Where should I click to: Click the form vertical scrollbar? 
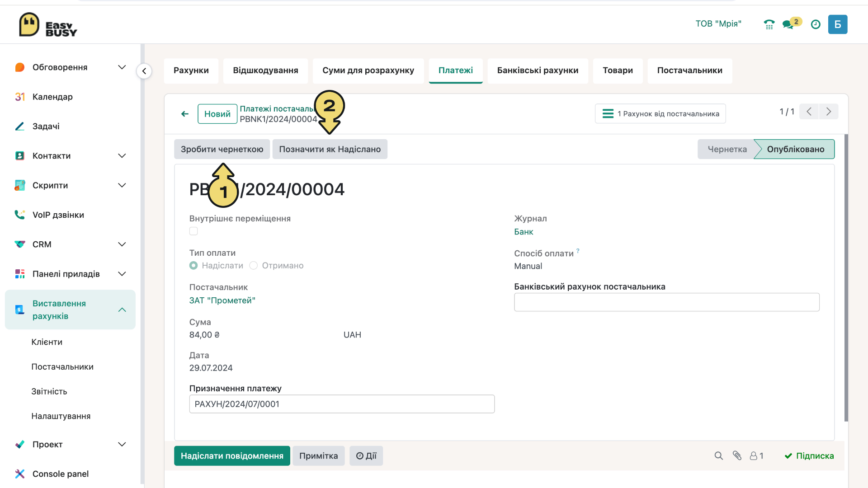846,278
